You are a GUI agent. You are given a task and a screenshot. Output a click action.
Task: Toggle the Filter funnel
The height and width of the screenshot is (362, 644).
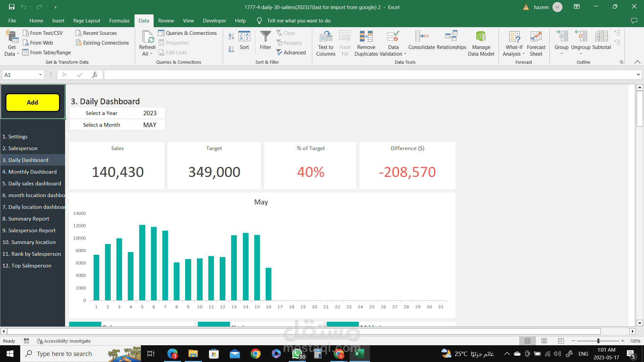click(265, 40)
